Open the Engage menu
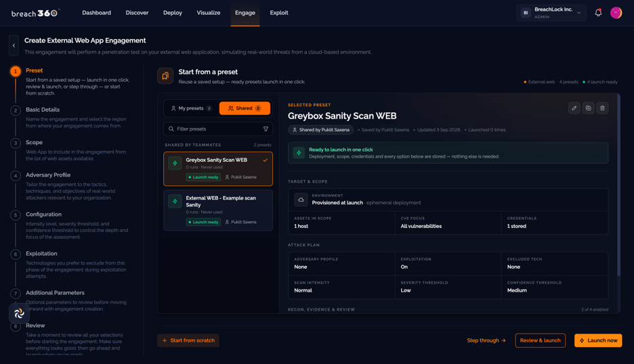Screen dimensions: 634x364 245,13
